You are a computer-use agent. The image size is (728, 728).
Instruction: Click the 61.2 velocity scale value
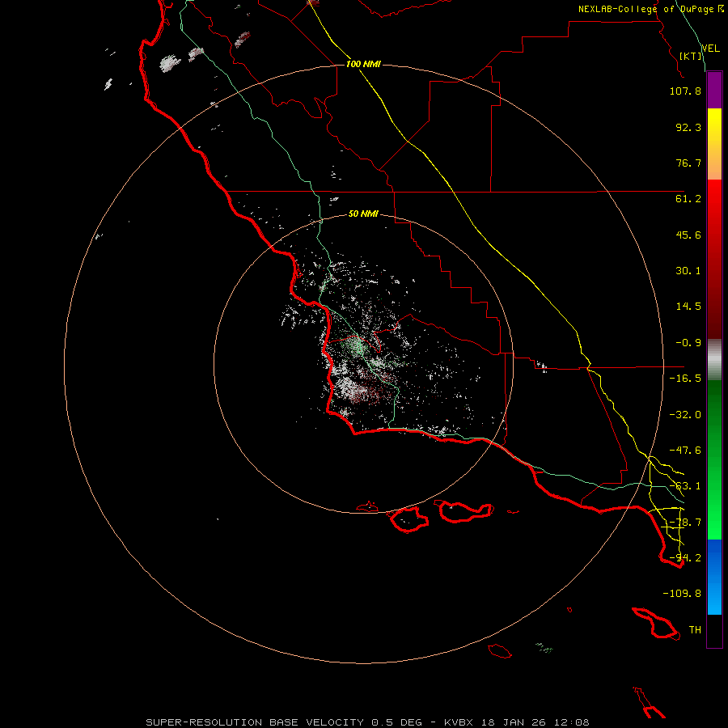tap(688, 199)
